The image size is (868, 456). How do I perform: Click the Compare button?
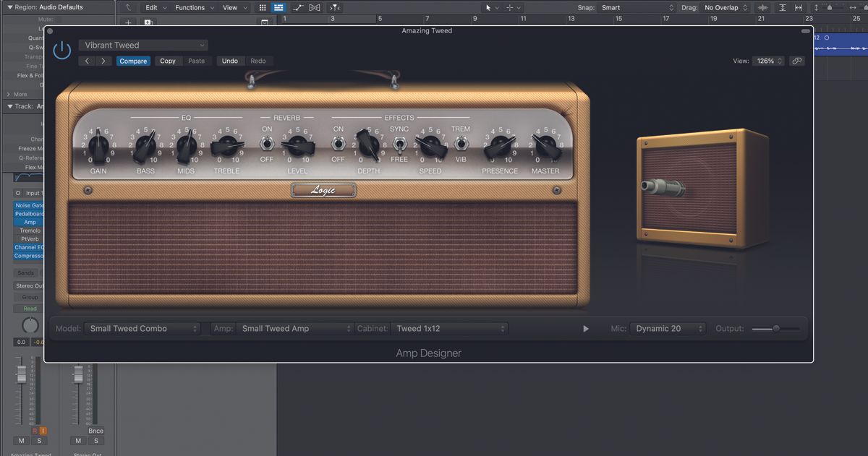click(x=133, y=61)
